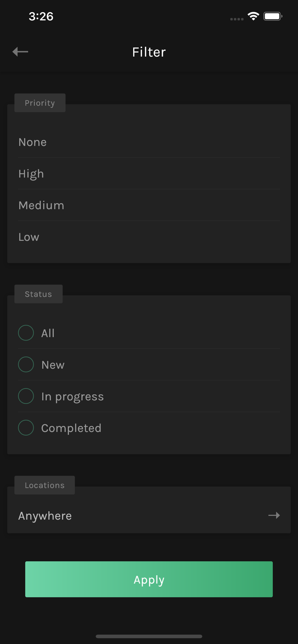
Task: Tap the Filter page title
Action: coord(149,52)
